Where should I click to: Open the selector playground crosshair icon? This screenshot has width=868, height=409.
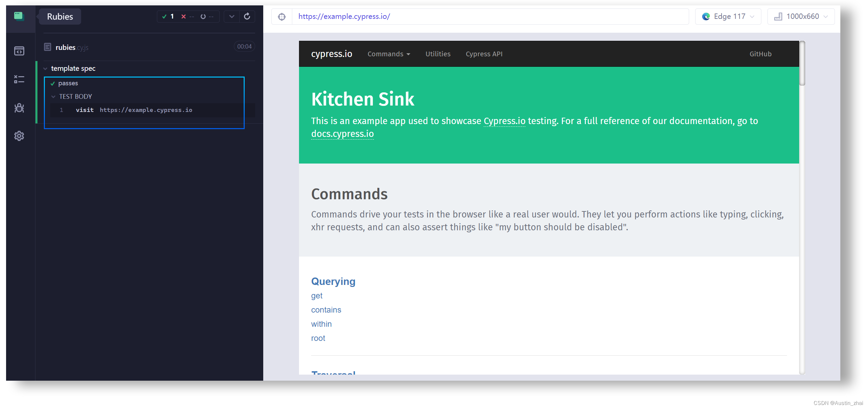(x=282, y=17)
